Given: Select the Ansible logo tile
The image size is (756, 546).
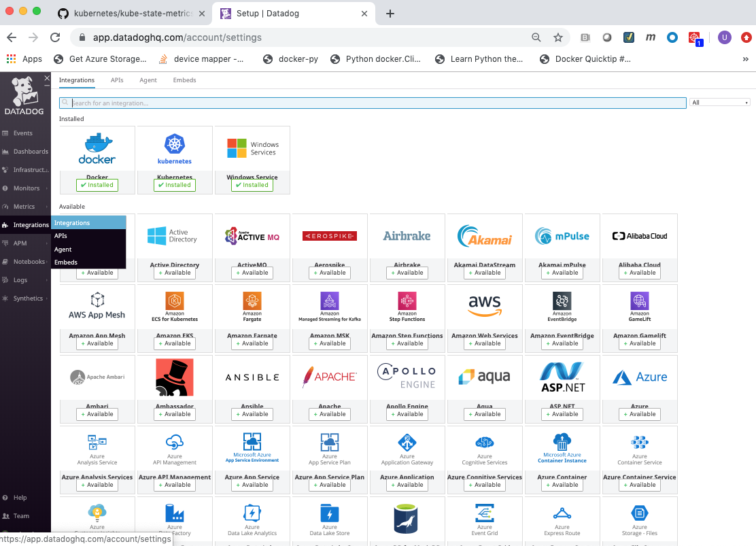Looking at the screenshot, I should (252, 377).
